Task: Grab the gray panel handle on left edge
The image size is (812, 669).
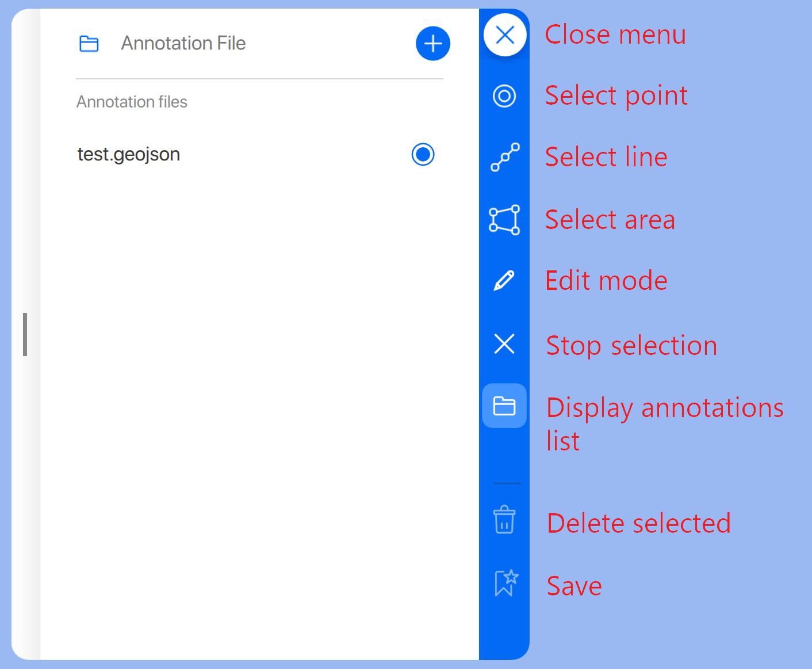Action: (x=25, y=334)
